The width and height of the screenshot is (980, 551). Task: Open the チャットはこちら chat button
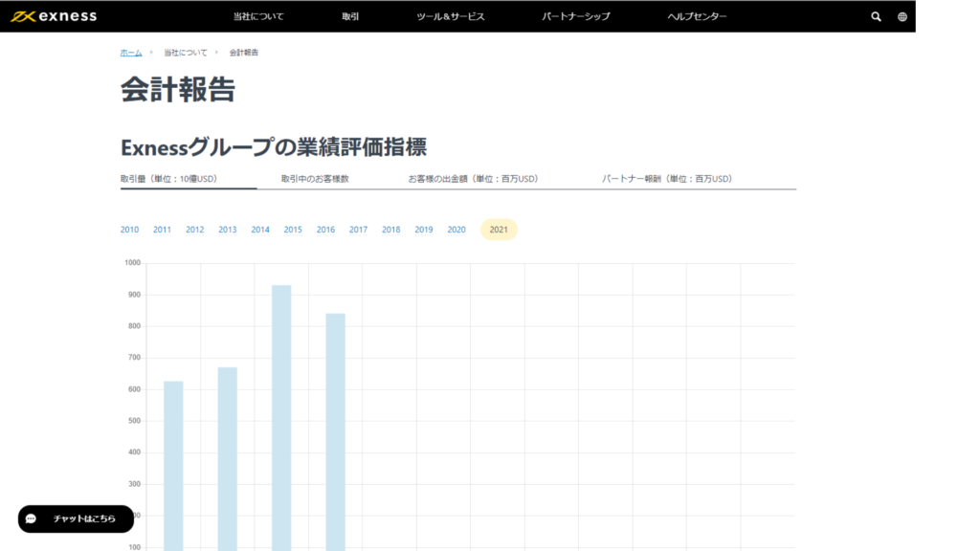[x=75, y=518]
